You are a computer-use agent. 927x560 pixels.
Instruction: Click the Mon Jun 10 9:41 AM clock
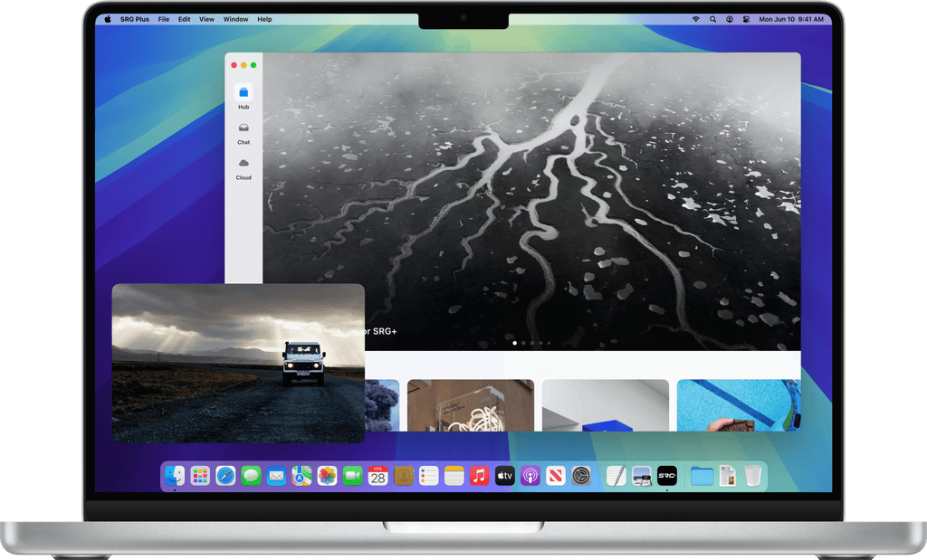click(791, 19)
